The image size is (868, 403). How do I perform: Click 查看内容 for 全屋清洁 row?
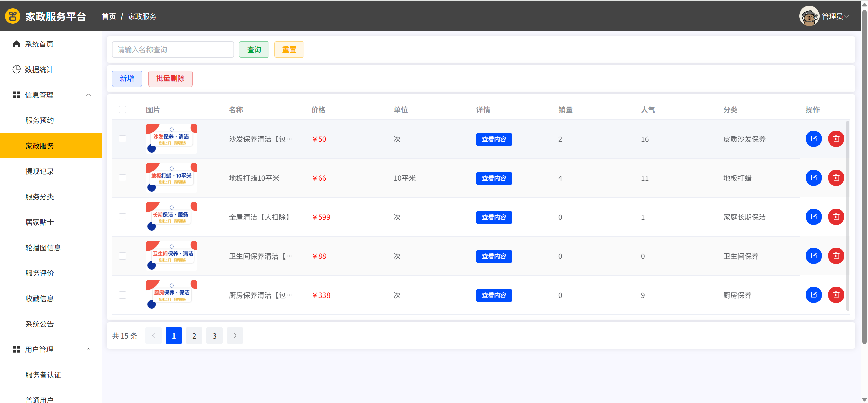[x=494, y=217]
